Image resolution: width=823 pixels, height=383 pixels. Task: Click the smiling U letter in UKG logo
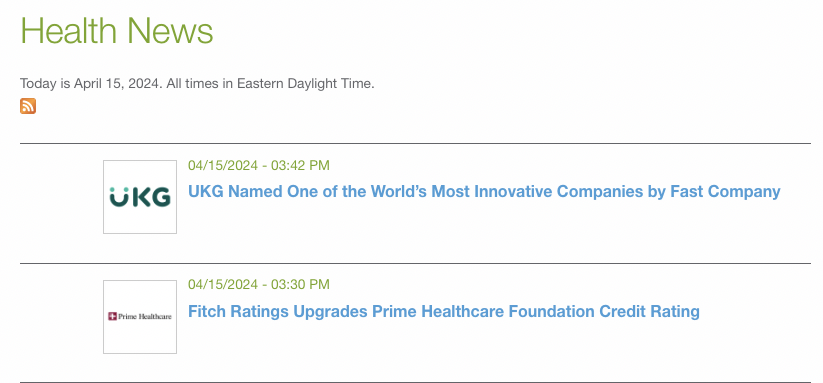118,197
